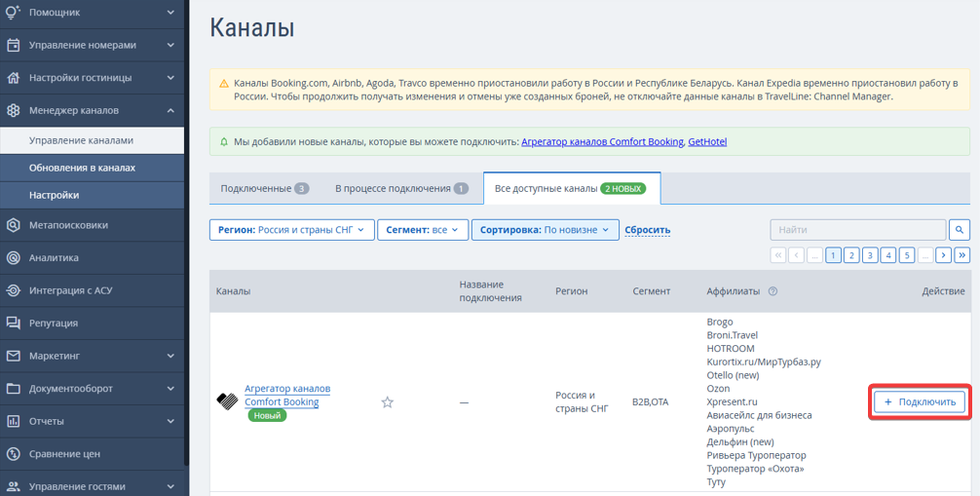Click the magnifier search button
Image resolution: width=980 pixels, height=496 pixels.
960,230
